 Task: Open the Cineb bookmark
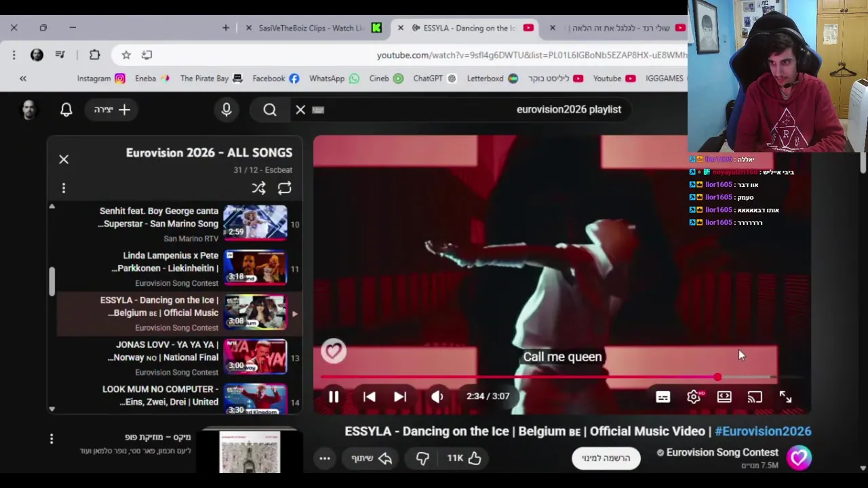pyautogui.click(x=387, y=79)
